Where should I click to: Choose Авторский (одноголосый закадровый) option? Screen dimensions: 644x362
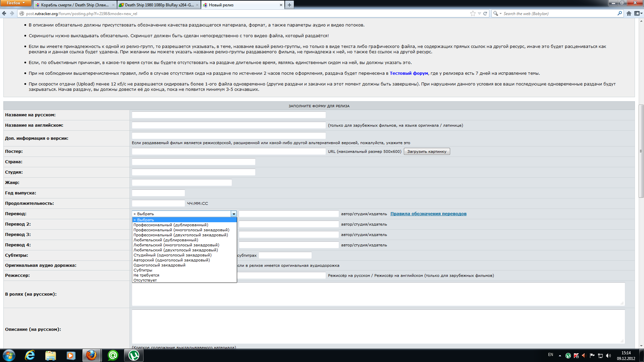(171, 260)
